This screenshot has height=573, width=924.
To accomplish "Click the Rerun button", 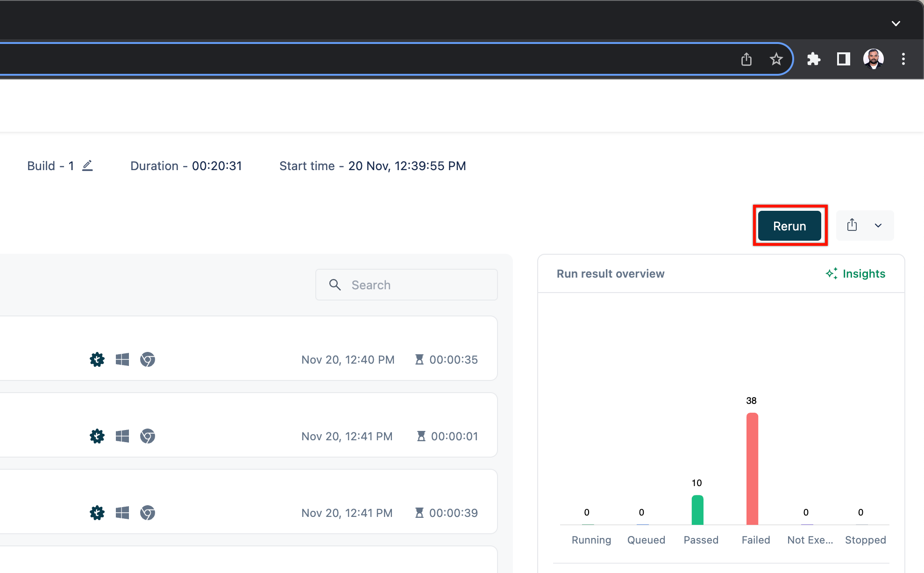I will coord(789,226).
